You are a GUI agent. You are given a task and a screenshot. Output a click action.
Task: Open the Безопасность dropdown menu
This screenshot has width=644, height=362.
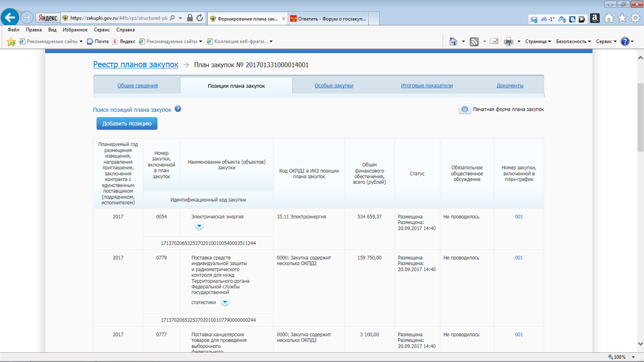tap(573, 41)
